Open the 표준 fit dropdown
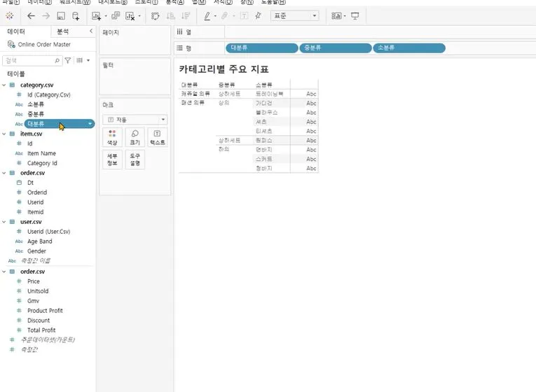 pyautogui.click(x=295, y=15)
